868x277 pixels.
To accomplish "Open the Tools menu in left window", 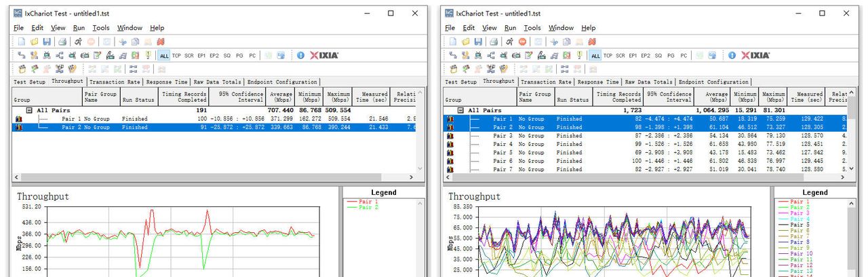I will click(101, 28).
